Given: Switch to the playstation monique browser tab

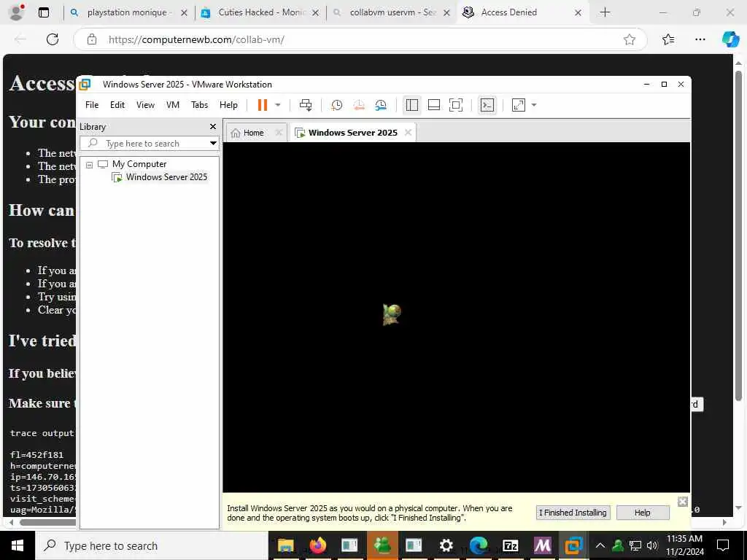Looking at the screenshot, I should (127, 12).
